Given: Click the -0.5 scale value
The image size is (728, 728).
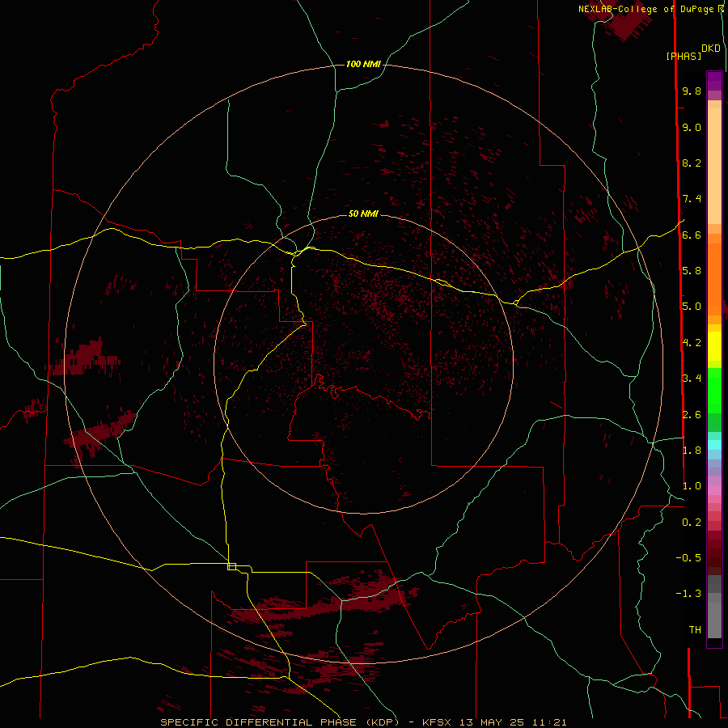Looking at the screenshot, I should click(688, 558).
